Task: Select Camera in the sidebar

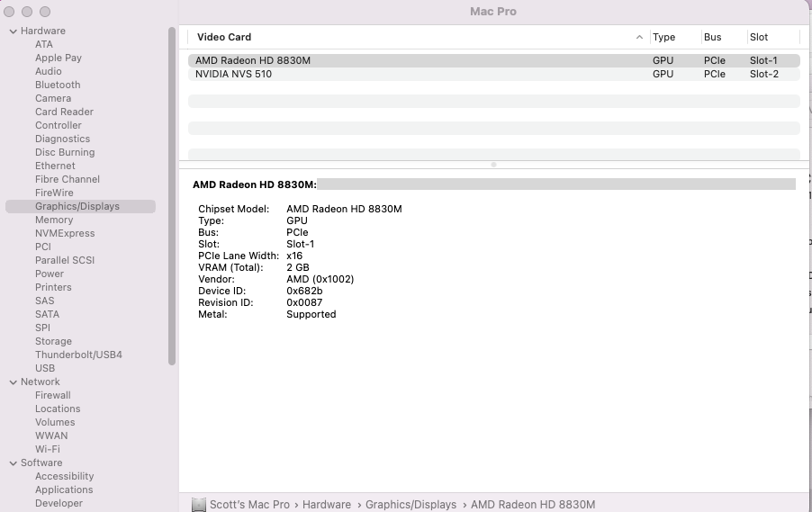Action: 53,98
